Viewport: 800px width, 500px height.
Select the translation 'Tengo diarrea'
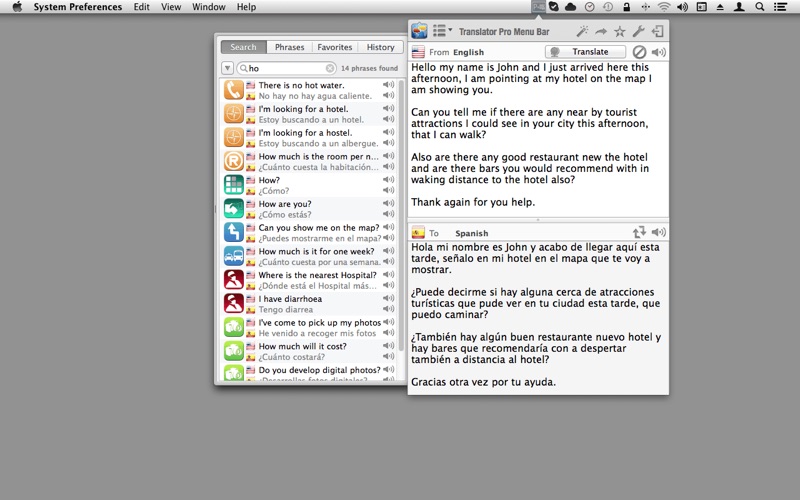coord(286,310)
